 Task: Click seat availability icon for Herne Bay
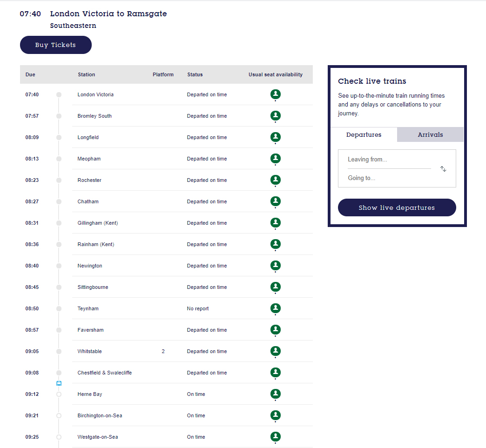pos(276,394)
